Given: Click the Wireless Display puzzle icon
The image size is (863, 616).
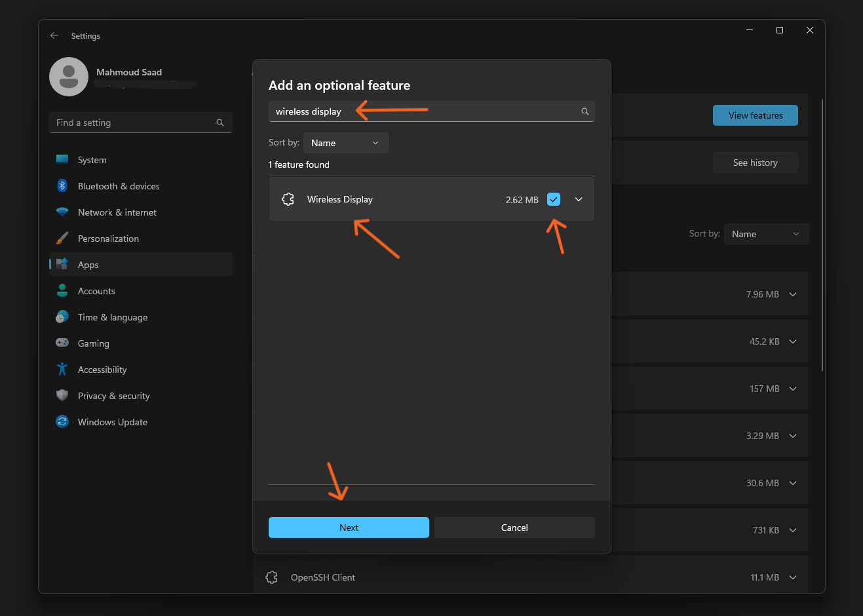Looking at the screenshot, I should (x=288, y=199).
